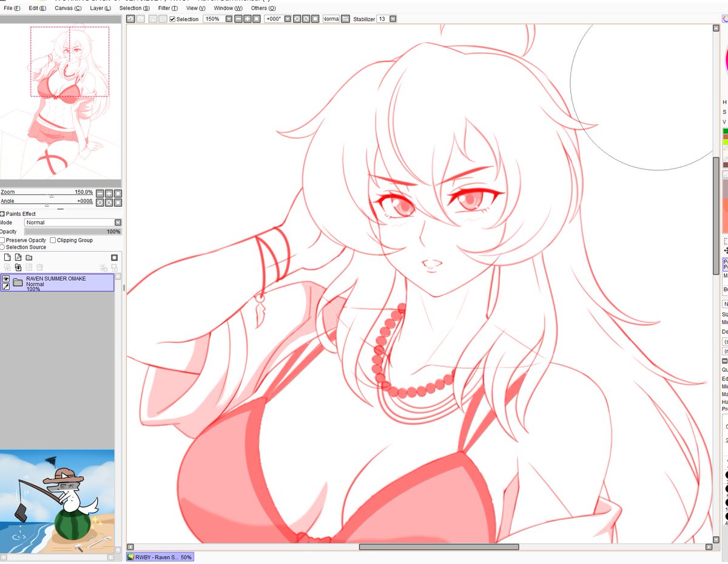The image size is (728, 564).
Task: Click the flip view horizontally icon
Action: (345, 19)
